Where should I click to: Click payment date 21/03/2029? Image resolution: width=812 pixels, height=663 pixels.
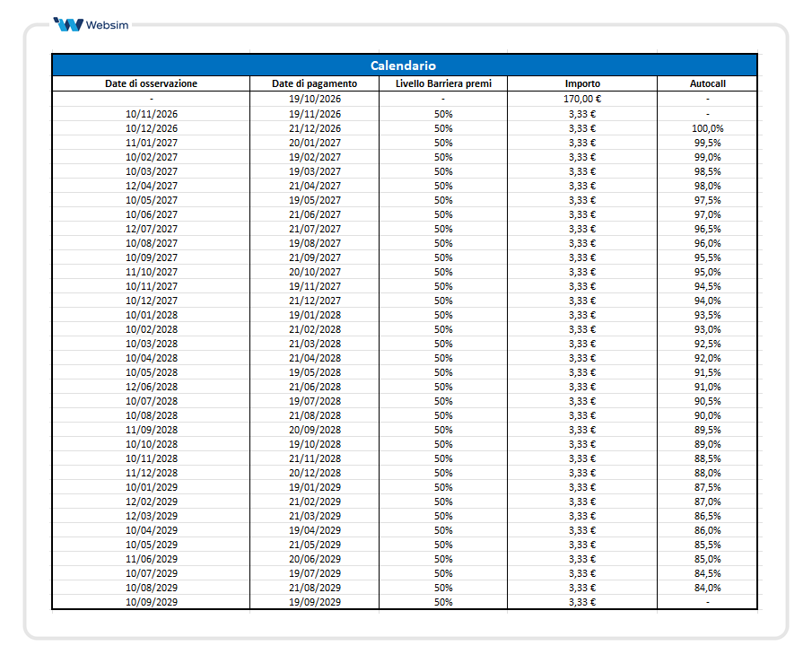point(315,516)
